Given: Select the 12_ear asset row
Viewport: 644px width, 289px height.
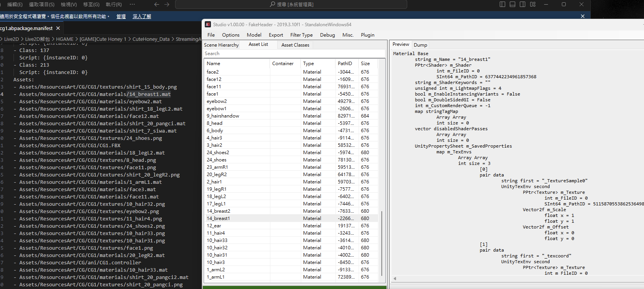Looking at the screenshot, I should (291, 226).
